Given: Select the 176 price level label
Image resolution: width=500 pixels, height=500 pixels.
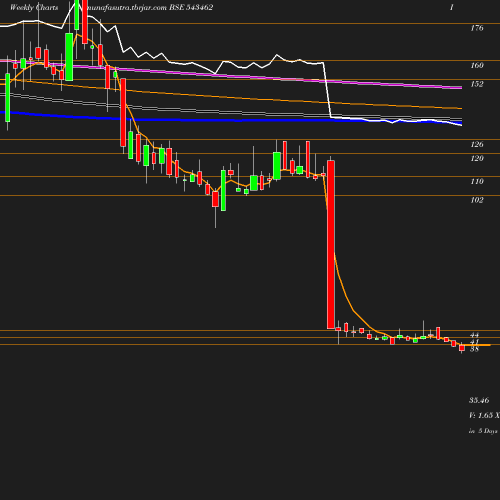Looking at the screenshot, I should [x=477, y=28].
